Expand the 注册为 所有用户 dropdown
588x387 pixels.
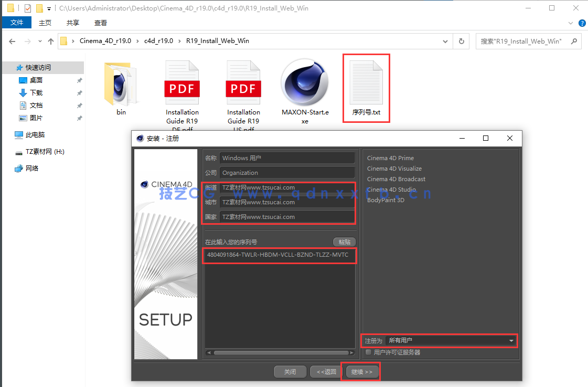(511, 341)
